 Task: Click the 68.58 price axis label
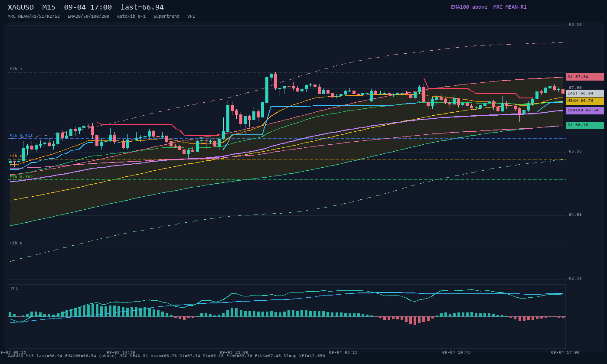tap(575, 24)
